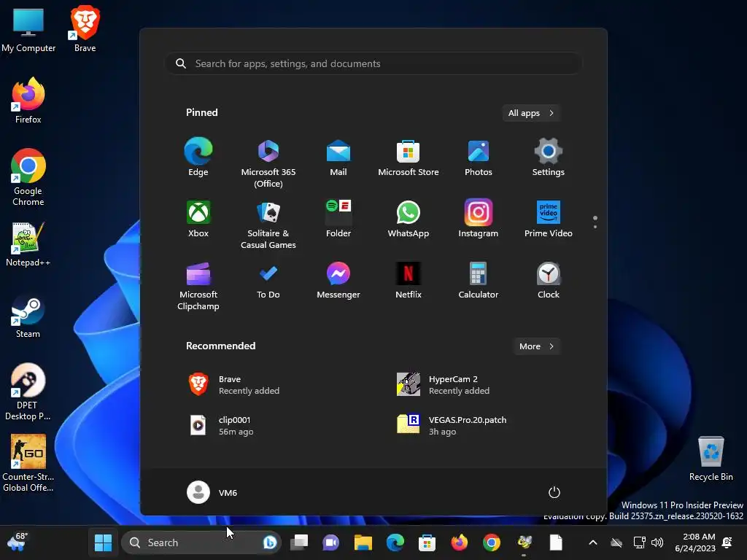
Task: Open the volume control tray icon
Action: pos(657,542)
